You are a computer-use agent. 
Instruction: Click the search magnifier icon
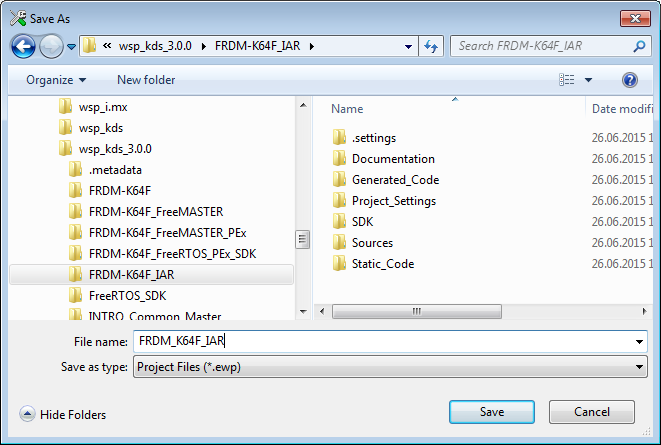(637, 46)
